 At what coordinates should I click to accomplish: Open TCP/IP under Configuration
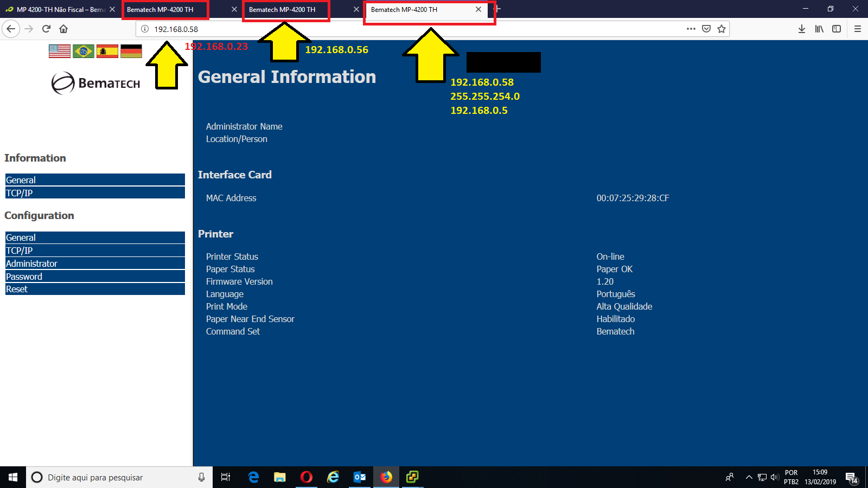click(95, 250)
